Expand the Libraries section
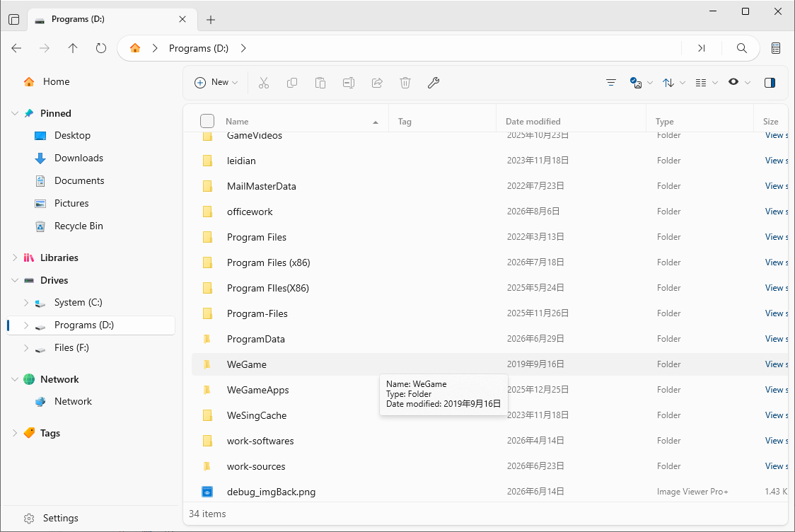795x532 pixels. (15, 258)
